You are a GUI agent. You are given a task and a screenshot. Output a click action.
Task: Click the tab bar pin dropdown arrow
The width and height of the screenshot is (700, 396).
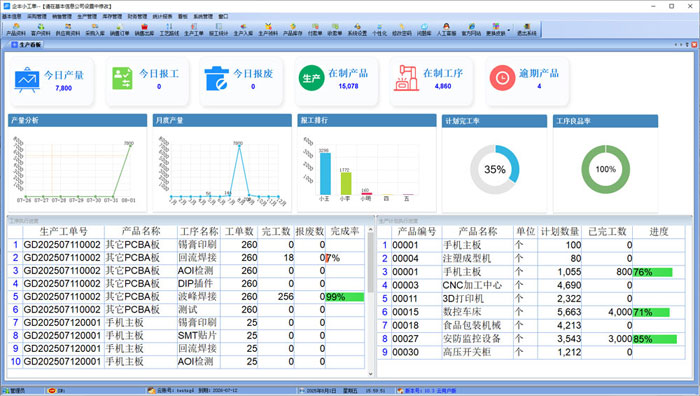point(687,45)
